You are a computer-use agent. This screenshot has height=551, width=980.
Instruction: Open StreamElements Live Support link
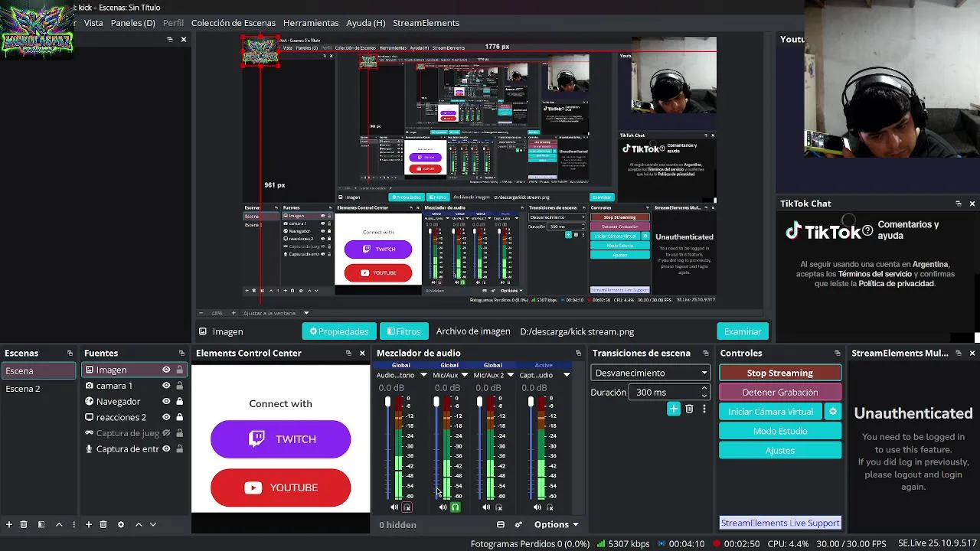[x=780, y=523]
